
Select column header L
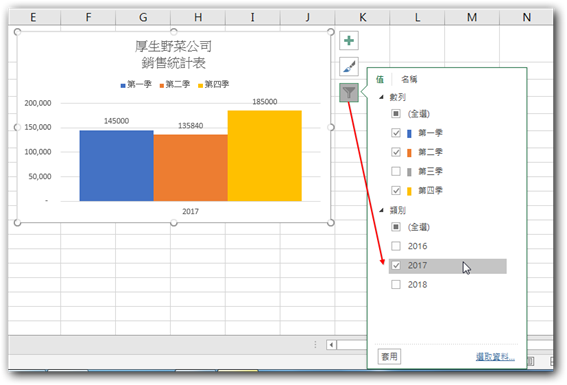coord(417,17)
